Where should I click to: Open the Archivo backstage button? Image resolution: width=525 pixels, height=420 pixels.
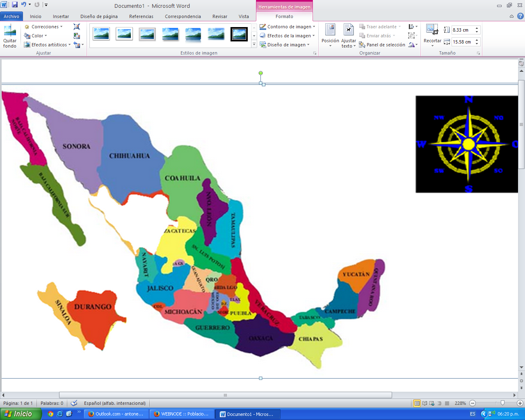(11, 16)
